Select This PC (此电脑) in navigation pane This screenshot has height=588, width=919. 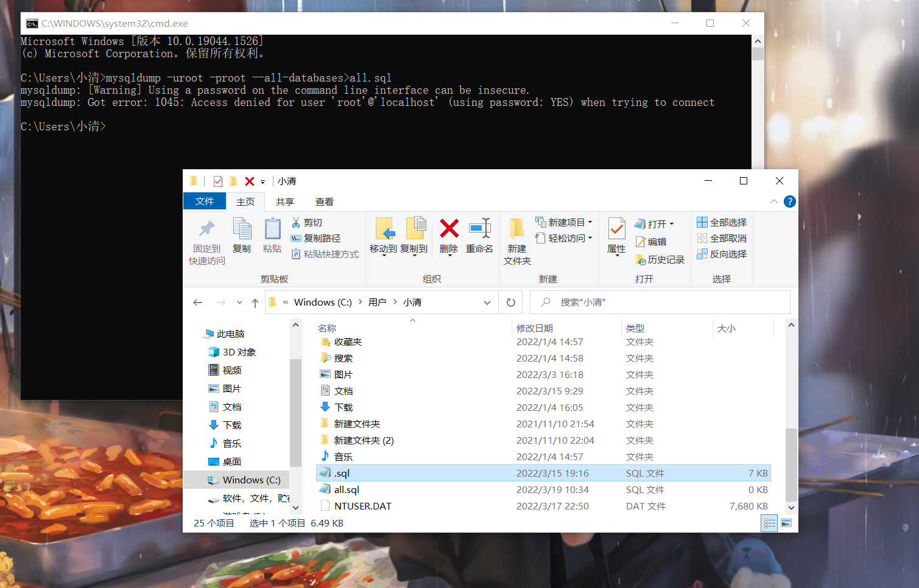click(224, 334)
